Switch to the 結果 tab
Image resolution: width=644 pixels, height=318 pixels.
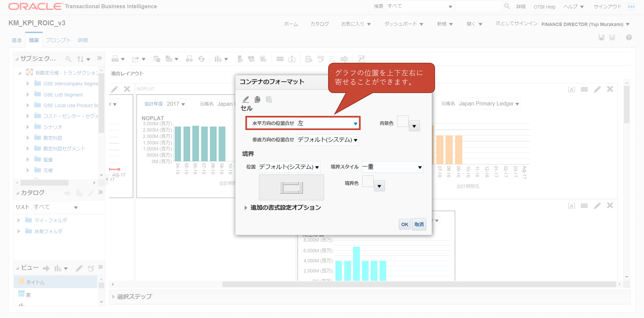pos(34,40)
